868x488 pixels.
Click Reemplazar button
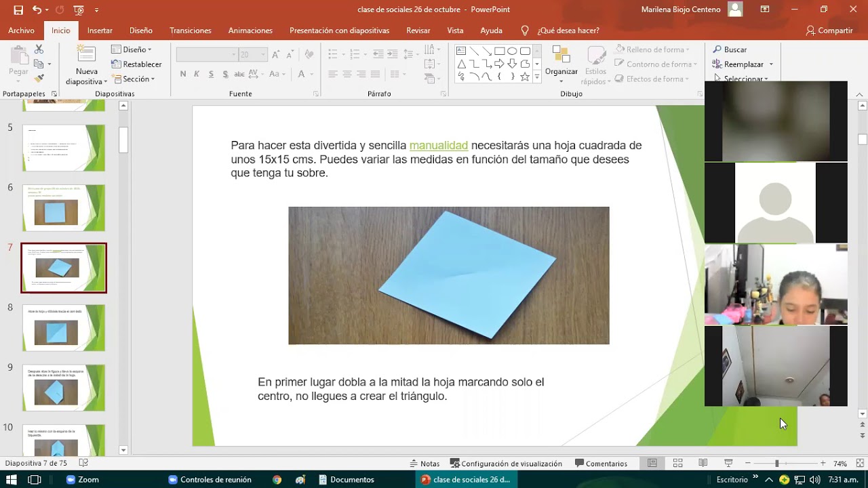(x=738, y=64)
